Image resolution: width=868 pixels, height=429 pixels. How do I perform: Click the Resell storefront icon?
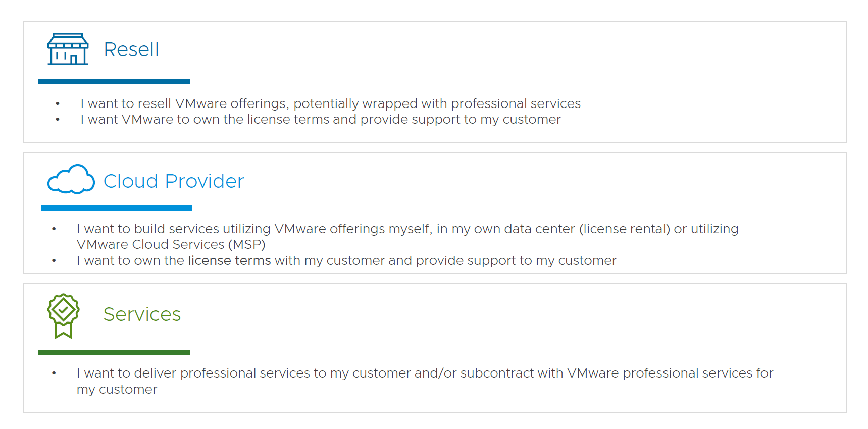click(68, 49)
